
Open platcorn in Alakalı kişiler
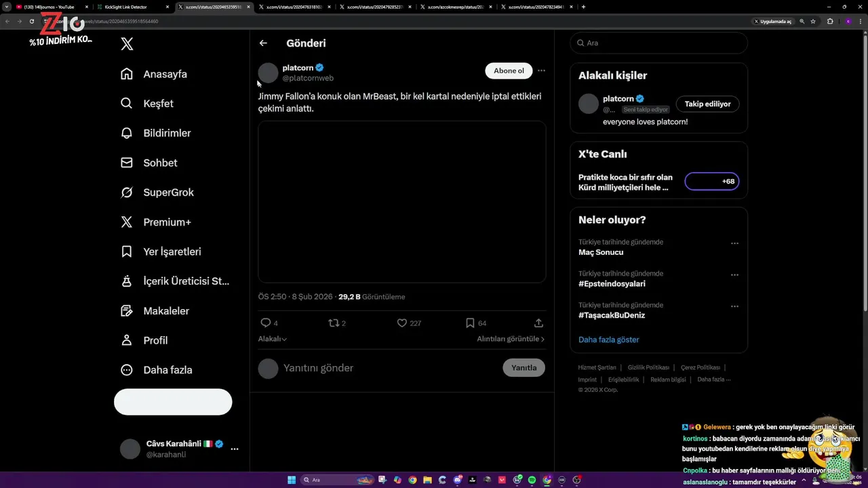click(x=618, y=99)
